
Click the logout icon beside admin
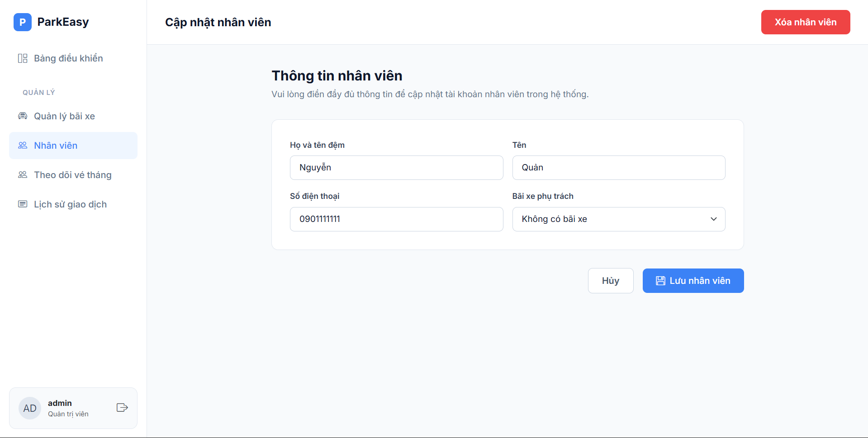point(122,408)
